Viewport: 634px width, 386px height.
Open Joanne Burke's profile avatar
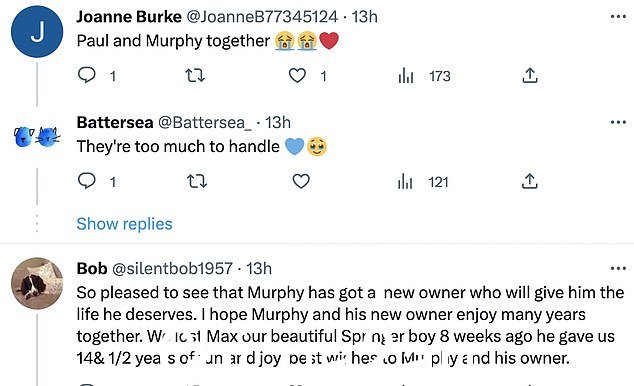[x=37, y=32]
